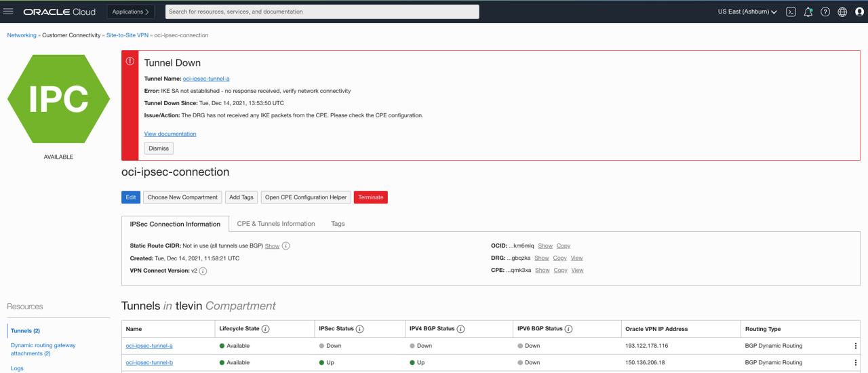The width and height of the screenshot is (868, 373).
Task: Click IP address 150.136.206.18
Action: coord(646,363)
